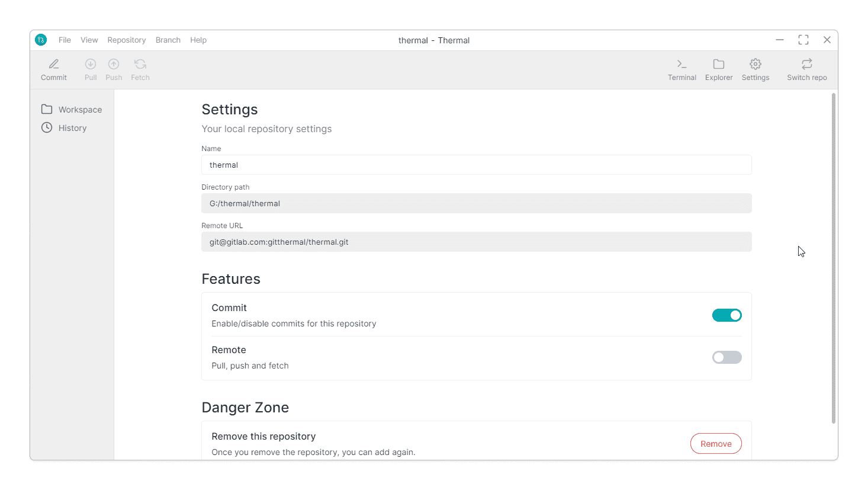Open the Repository menu
The image size is (868, 490).
point(127,40)
